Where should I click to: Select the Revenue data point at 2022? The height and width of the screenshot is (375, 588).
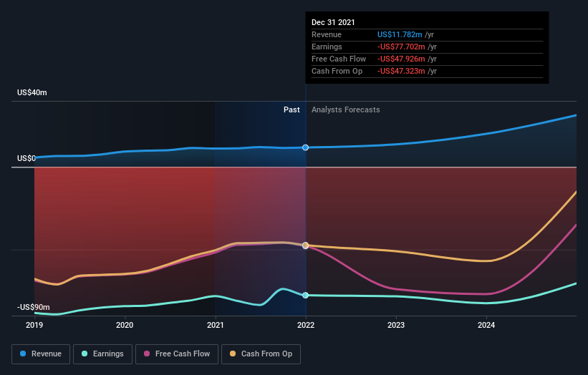click(x=306, y=147)
